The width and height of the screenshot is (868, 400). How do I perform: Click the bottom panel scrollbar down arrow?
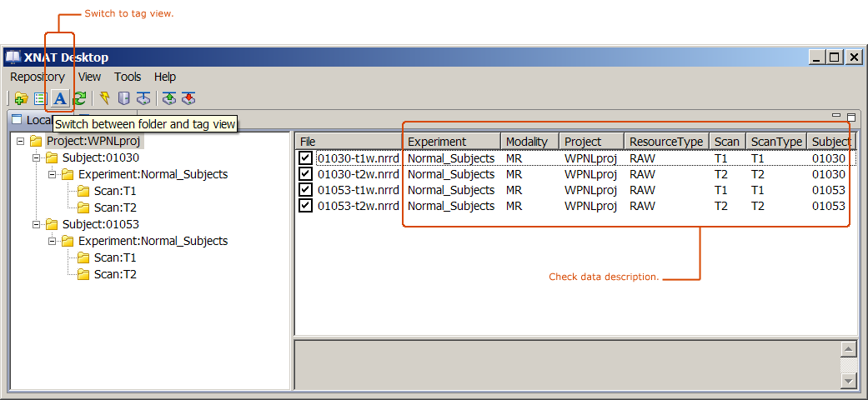point(848,381)
